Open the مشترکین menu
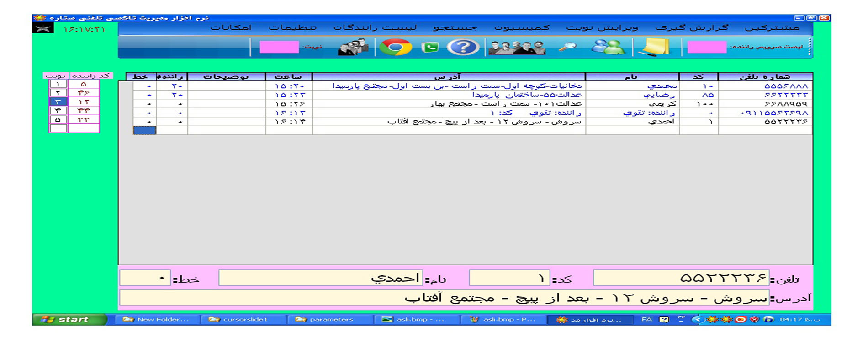Image resolution: width=868 pixels, height=343 pixels. [x=772, y=28]
